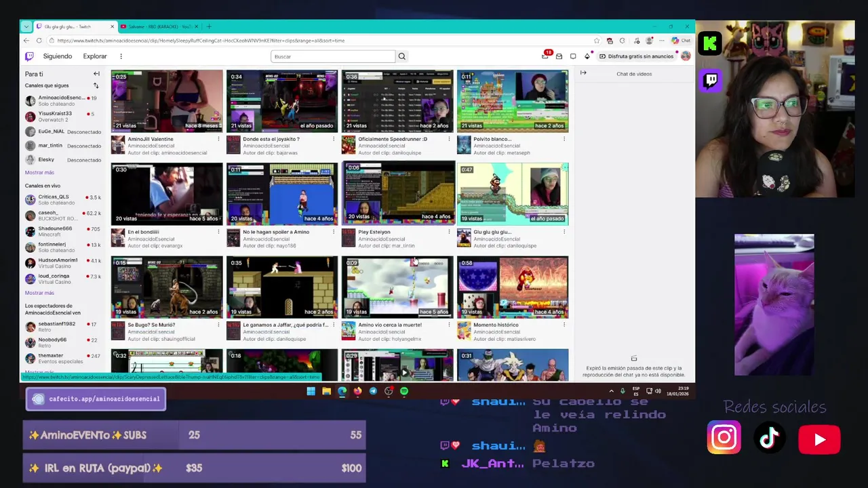Open Telegram from the taskbar
The width and height of the screenshot is (868, 488).
[373, 391]
